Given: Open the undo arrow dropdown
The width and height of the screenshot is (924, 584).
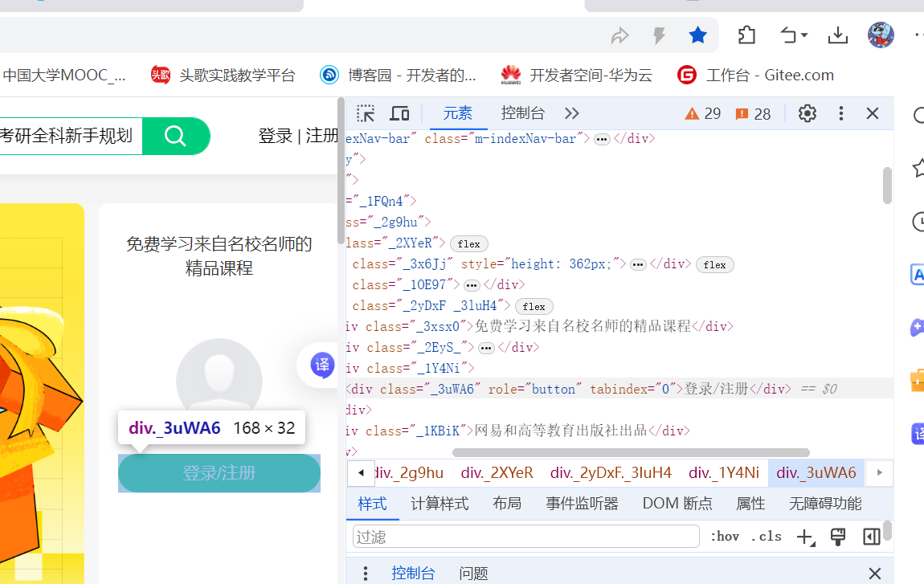Looking at the screenshot, I should coord(793,35).
